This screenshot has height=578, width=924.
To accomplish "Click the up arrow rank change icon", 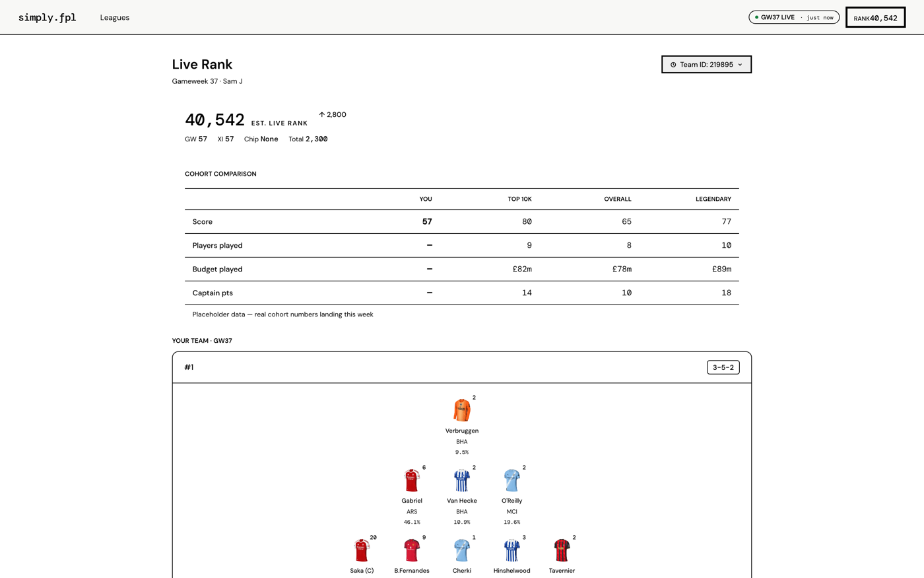I will pos(321,114).
